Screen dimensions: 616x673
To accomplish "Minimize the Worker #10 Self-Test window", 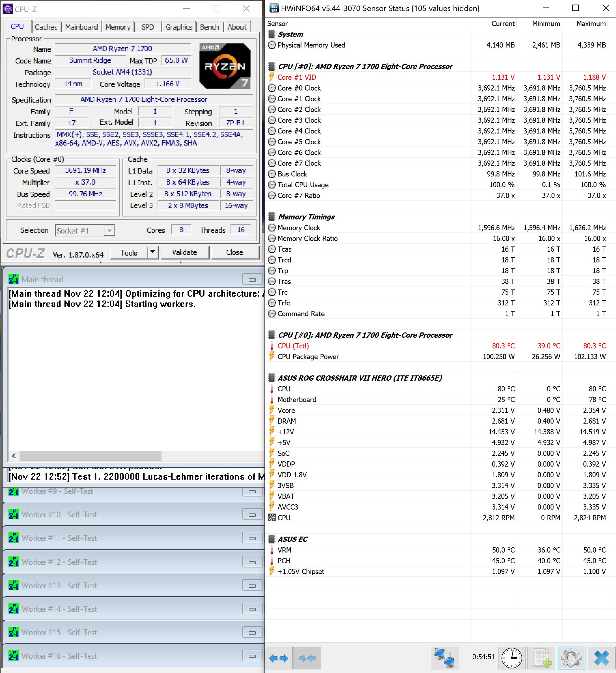I will coord(252,515).
